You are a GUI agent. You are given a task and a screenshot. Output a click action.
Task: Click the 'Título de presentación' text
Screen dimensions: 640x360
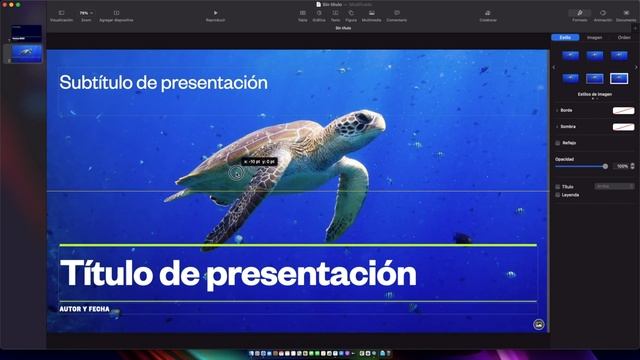pyautogui.click(x=238, y=274)
